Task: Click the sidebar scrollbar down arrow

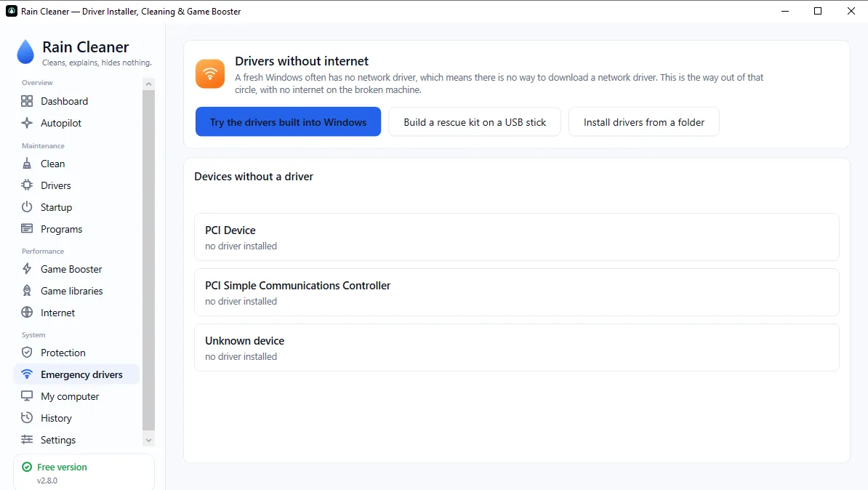Action: (148, 441)
